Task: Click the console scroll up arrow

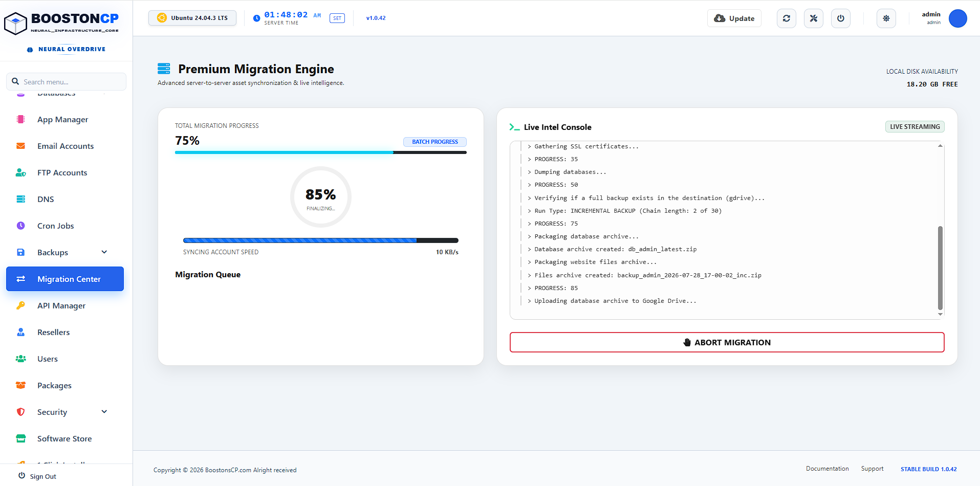Action: pyautogui.click(x=940, y=146)
